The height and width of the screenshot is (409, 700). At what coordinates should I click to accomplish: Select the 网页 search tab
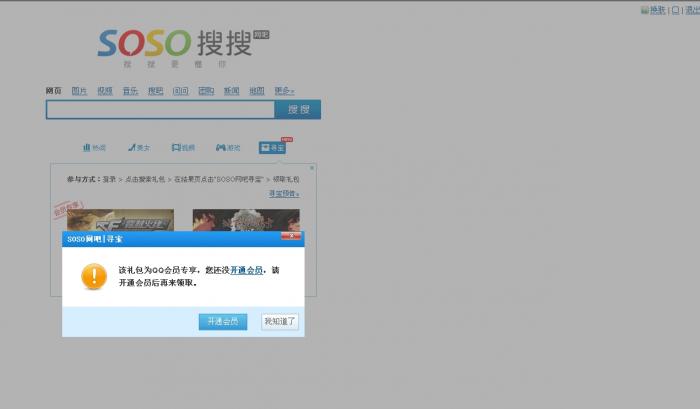coord(53,91)
